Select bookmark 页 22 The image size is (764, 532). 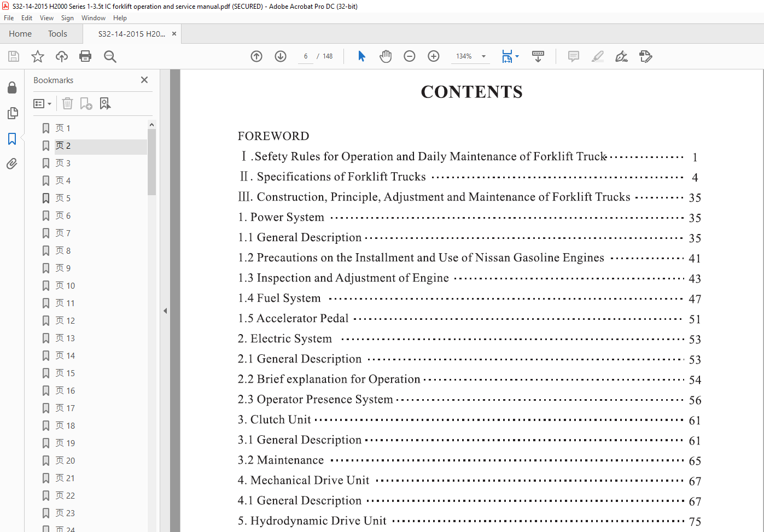click(x=65, y=495)
